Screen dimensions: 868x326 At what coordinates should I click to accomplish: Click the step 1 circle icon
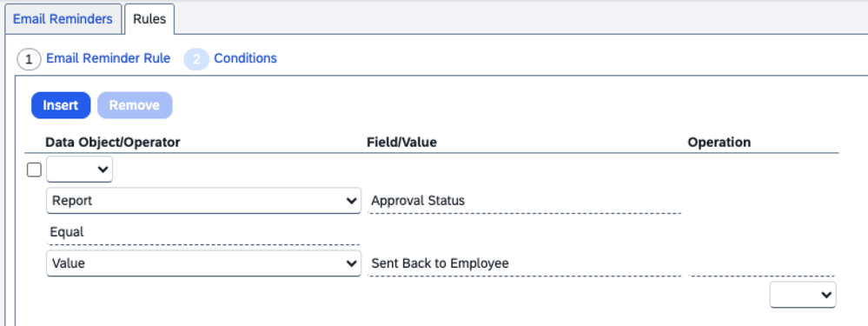click(29, 59)
